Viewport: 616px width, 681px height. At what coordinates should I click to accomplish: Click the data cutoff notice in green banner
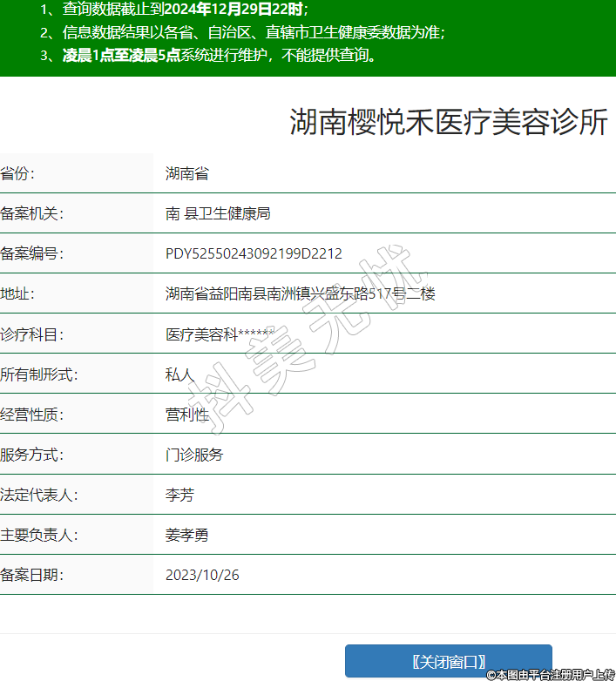pyautogui.click(x=174, y=10)
